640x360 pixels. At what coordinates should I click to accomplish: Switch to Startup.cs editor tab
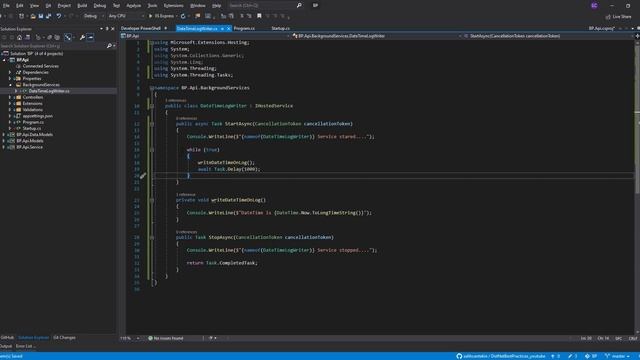(280, 29)
